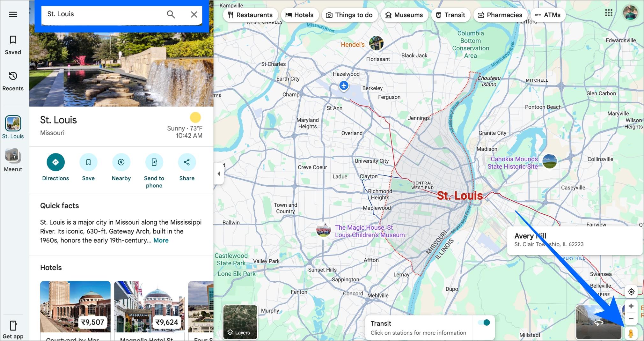Collapse the side panel arrow
This screenshot has width=644, height=341.
coord(219,174)
